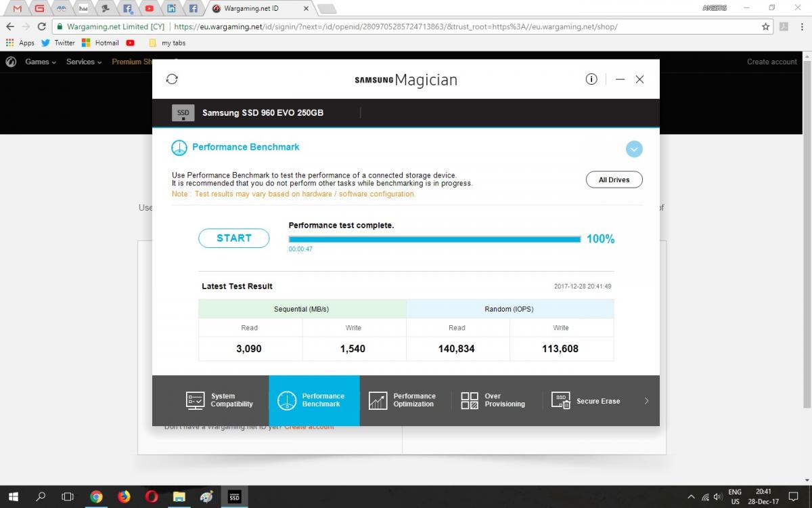This screenshot has width=812, height=508.
Task: Show hidden system tray icons
Action: click(691, 496)
